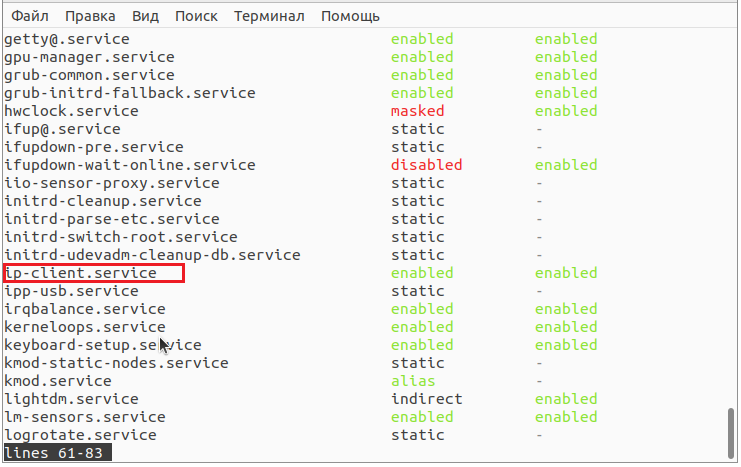741x467 pixels.
Task: Open the Правка menu
Action: click(x=88, y=17)
